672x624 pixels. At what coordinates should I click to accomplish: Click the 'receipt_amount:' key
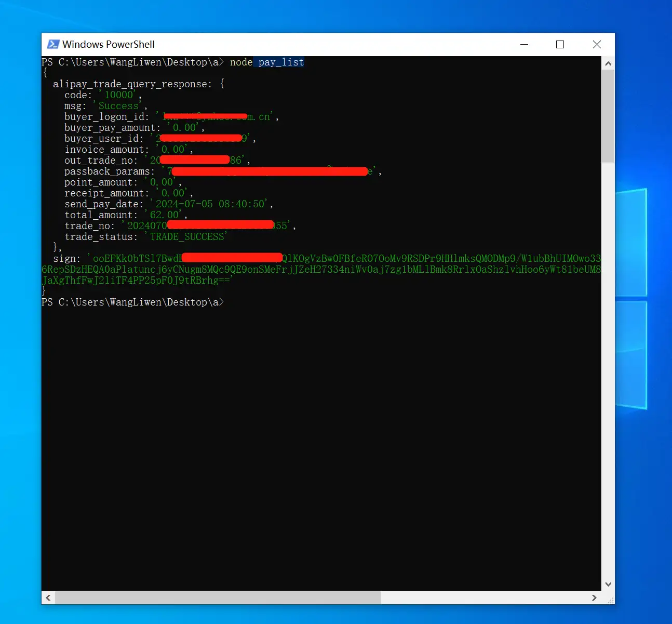(x=106, y=193)
